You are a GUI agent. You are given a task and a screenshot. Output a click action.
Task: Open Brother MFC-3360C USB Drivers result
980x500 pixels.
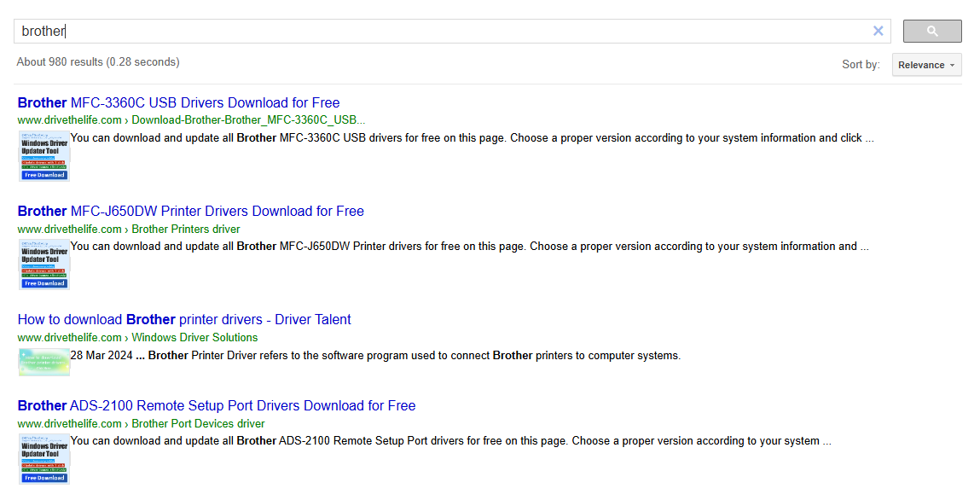coord(179,102)
